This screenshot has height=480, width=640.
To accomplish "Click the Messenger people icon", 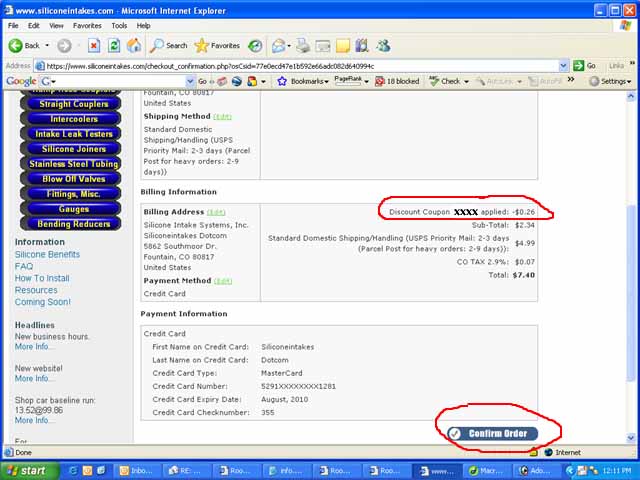I will coord(383,45).
